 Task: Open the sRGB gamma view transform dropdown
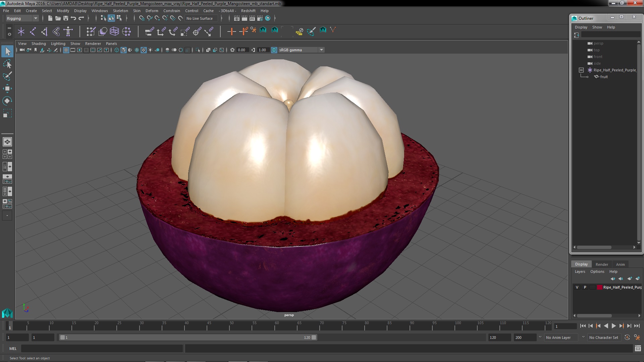[302, 50]
